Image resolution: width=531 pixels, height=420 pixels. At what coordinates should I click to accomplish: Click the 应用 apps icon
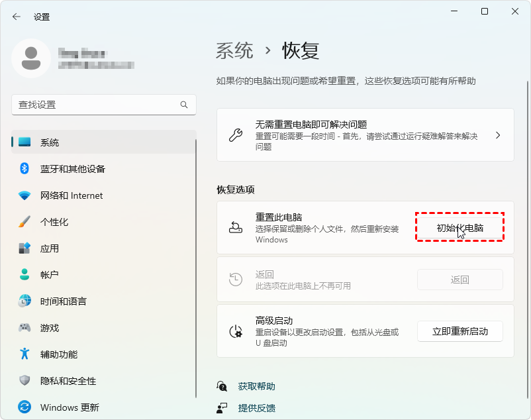[24, 248]
